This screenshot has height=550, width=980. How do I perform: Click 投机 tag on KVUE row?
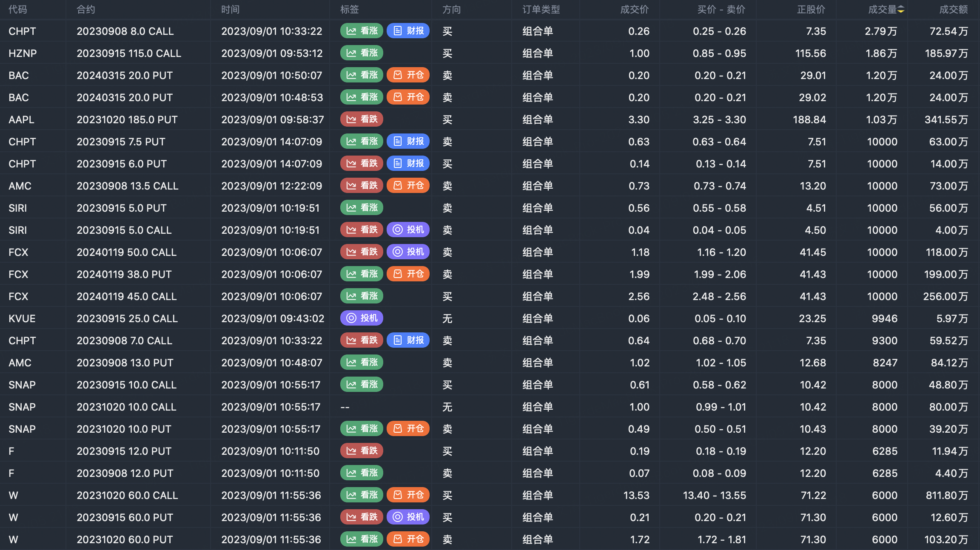pos(362,318)
